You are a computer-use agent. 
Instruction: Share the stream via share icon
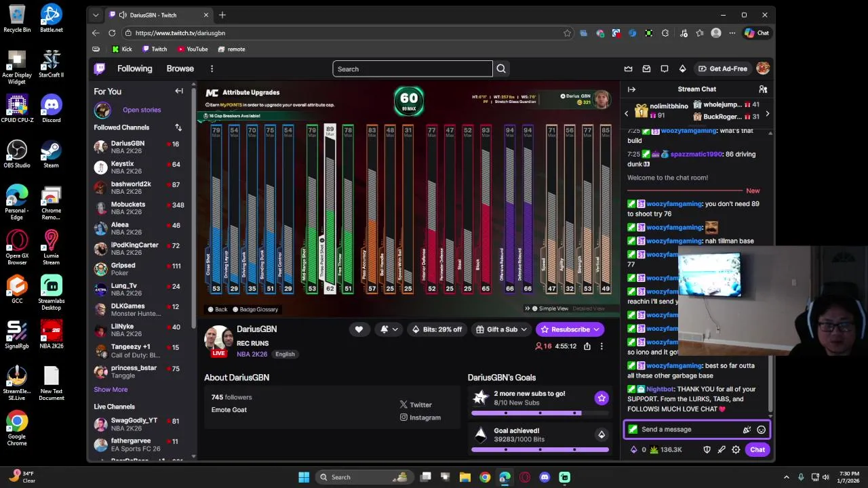[x=587, y=346]
